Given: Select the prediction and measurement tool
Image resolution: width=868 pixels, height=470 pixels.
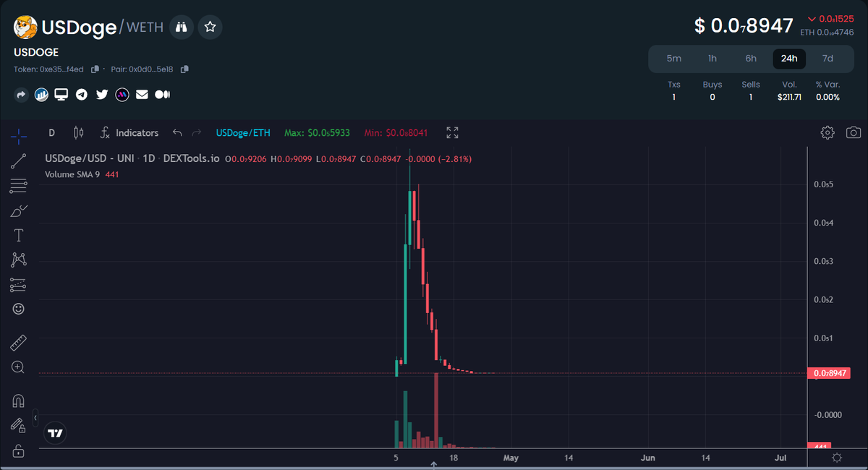Looking at the screenshot, I should coord(19,285).
